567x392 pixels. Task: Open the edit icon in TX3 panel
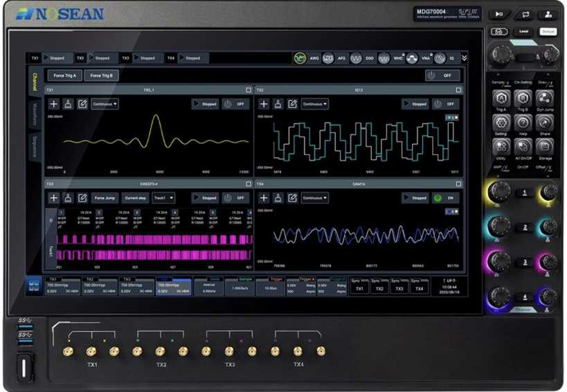[x=82, y=198]
